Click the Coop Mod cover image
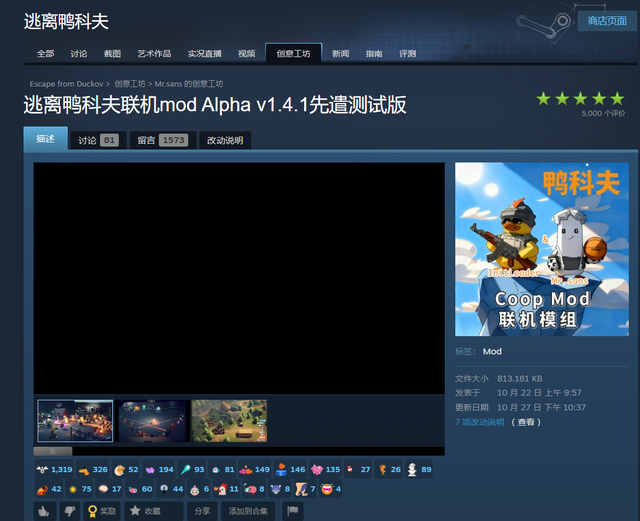The height and width of the screenshot is (521, 640). tap(542, 249)
